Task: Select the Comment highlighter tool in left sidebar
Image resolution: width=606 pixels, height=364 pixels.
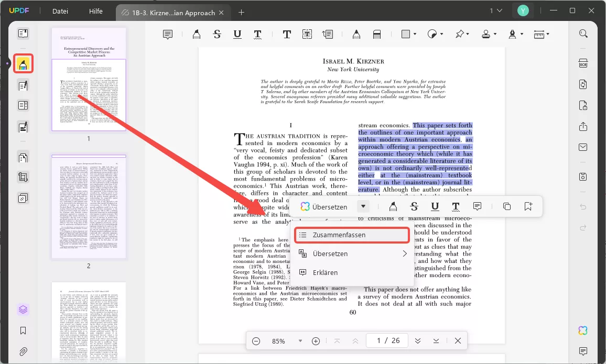Action: click(23, 64)
